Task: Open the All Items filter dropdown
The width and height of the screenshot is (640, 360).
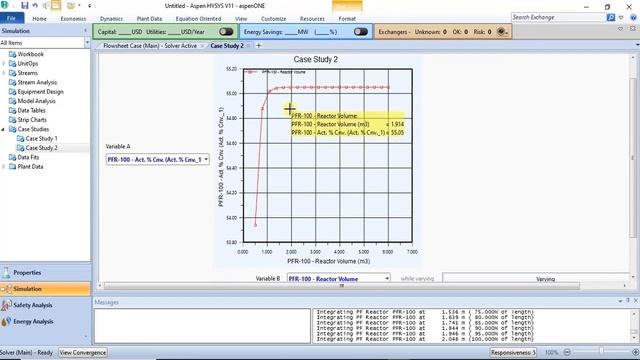Action: click(87, 42)
